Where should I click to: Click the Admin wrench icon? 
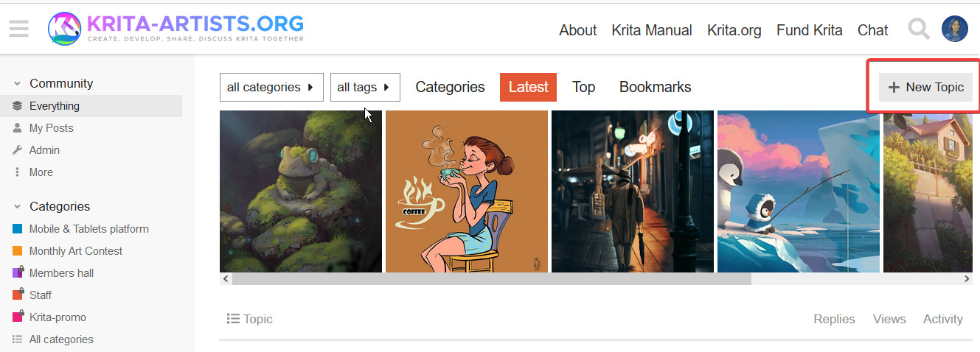[18, 150]
